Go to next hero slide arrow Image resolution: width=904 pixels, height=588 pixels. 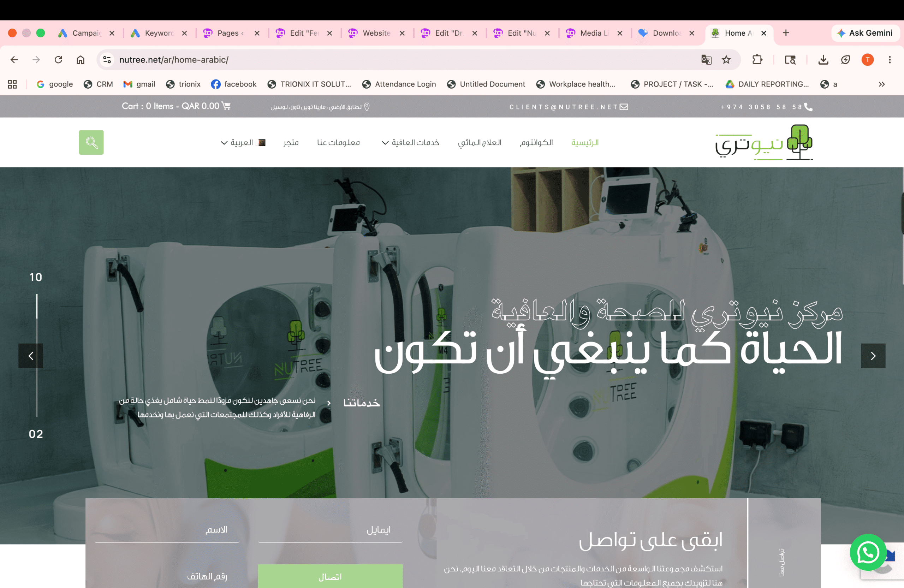pyautogui.click(x=873, y=356)
